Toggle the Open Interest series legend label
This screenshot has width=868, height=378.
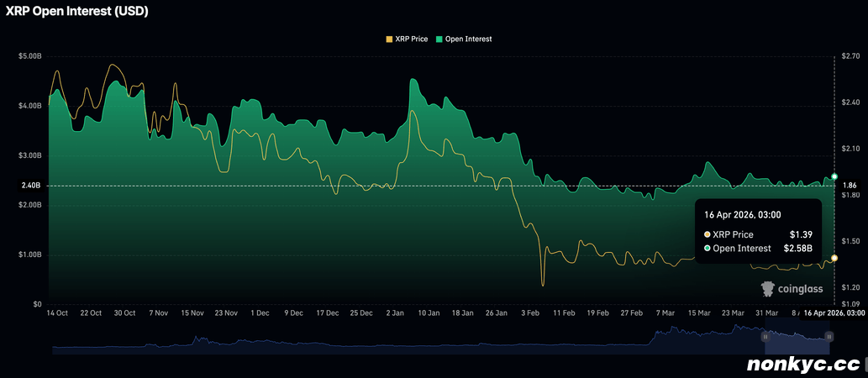coord(469,39)
